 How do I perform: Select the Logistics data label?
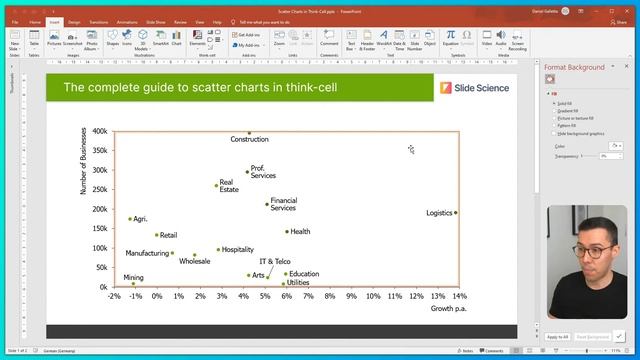439,213
